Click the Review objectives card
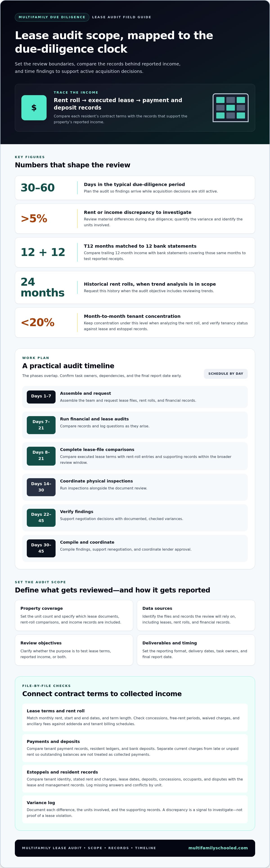The height and width of the screenshot is (868, 270). click(x=74, y=650)
